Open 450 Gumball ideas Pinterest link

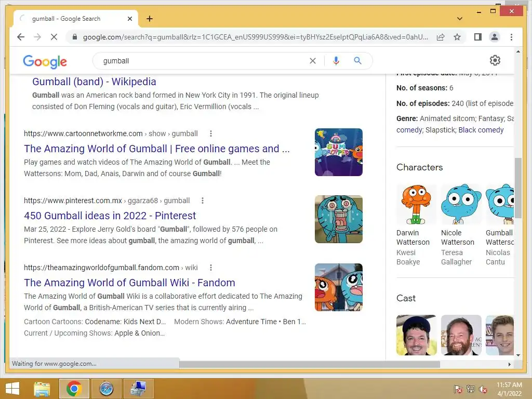click(x=110, y=216)
